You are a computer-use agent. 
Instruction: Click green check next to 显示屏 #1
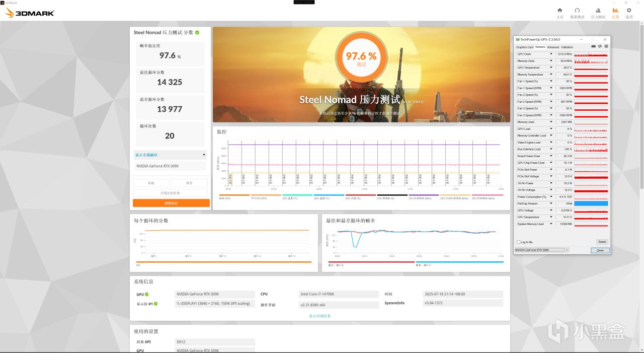point(156,304)
